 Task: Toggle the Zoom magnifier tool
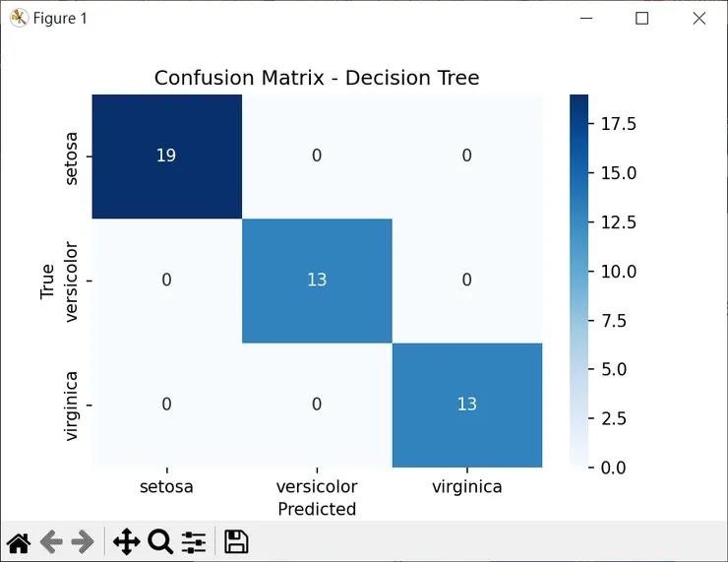click(159, 541)
